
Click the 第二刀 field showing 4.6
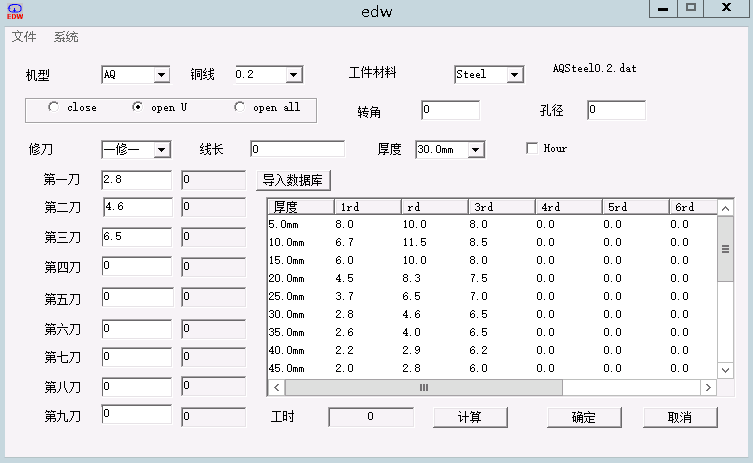pos(138,207)
